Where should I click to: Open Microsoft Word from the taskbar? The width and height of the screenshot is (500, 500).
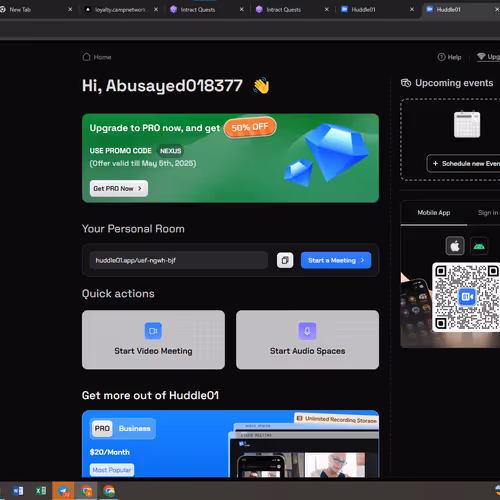(18, 491)
